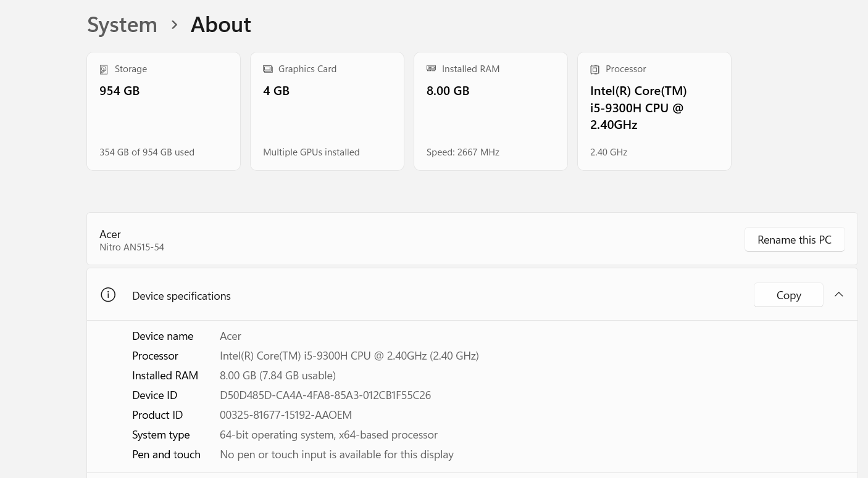Image resolution: width=868 pixels, height=478 pixels.
Task: Copy the device specifications
Action: 788,295
